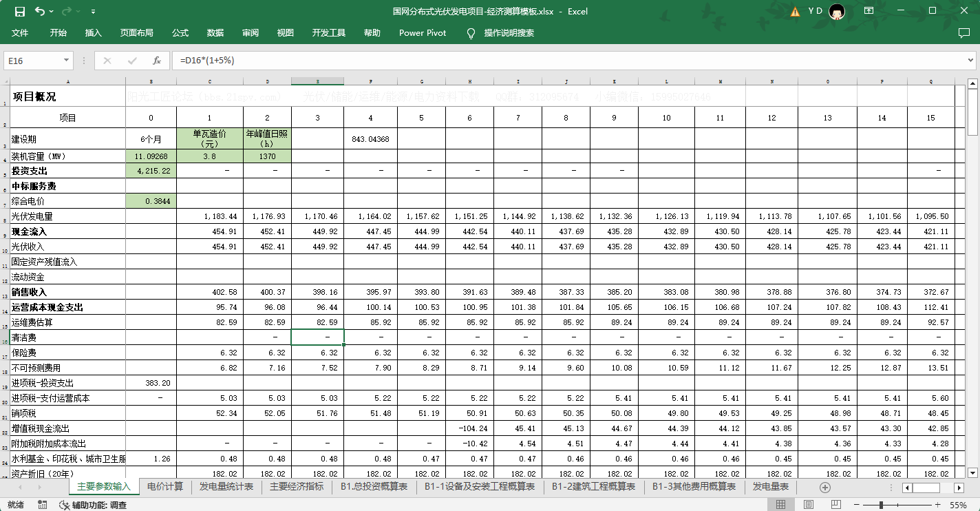This screenshot has height=511, width=980.
Task: Expand the formula bar with the chevron
Action: [970, 61]
